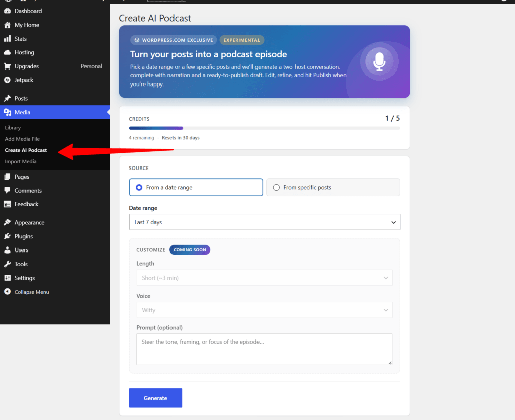This screenshot has height=420, width=515.
Task: Open the Hosting menu label
Action: click(24, 52)
